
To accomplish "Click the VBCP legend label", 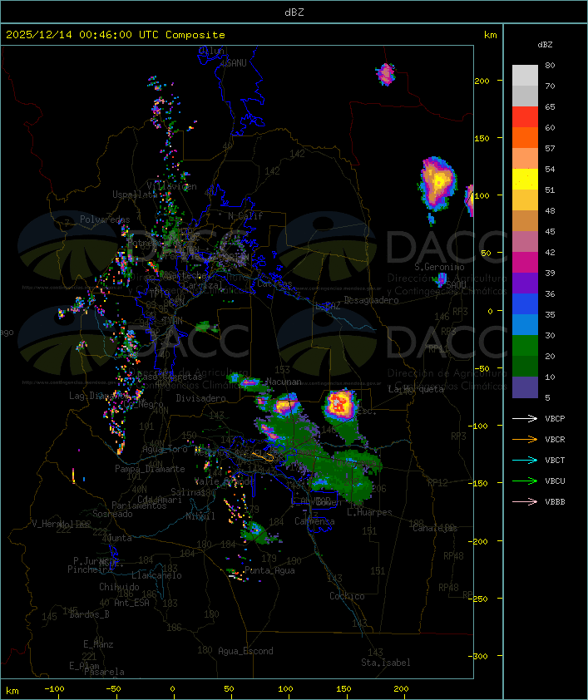I will pyautogui.click(x=555, y=418).
